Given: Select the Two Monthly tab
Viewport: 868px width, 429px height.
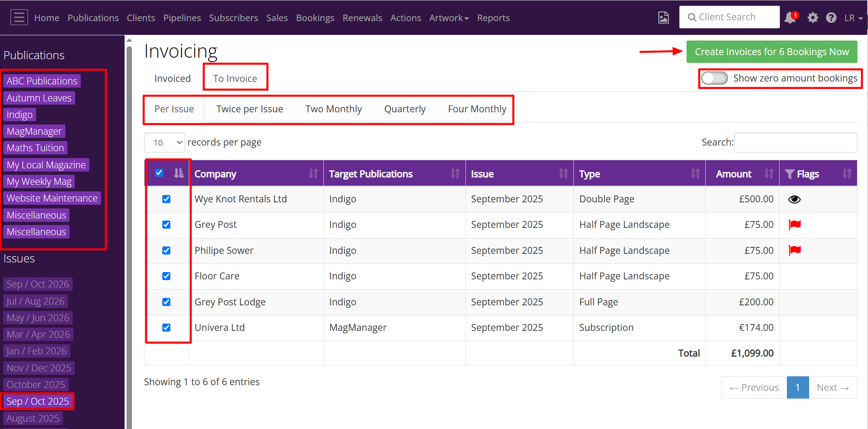Looking at the screenshot, I should click(x=334, y=109).
